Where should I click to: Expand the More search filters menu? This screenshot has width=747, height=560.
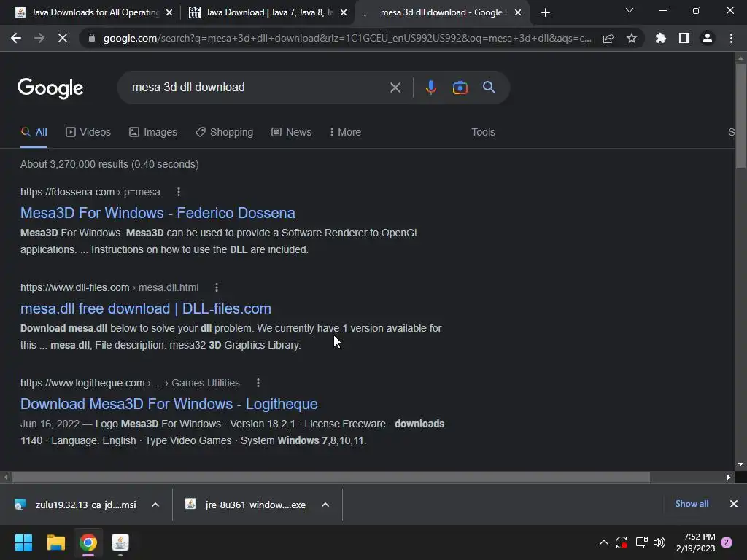[x=345, y=133]
